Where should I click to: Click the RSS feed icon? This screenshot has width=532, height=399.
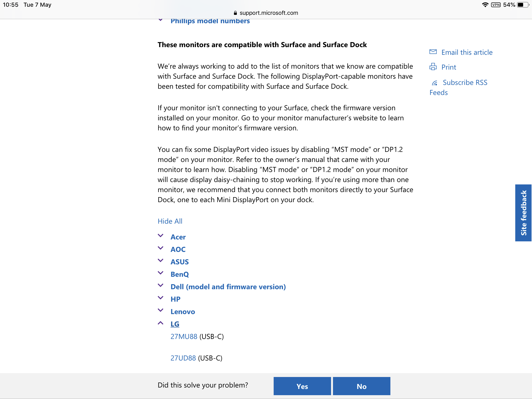[x=434, y=83]
